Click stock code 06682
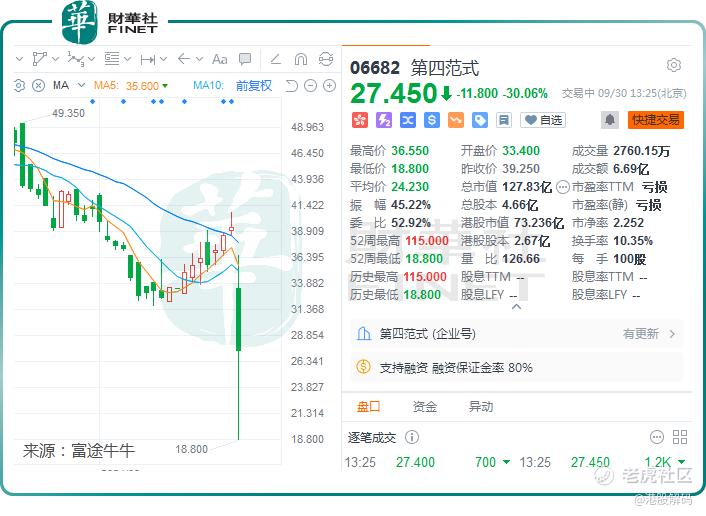 375,68
